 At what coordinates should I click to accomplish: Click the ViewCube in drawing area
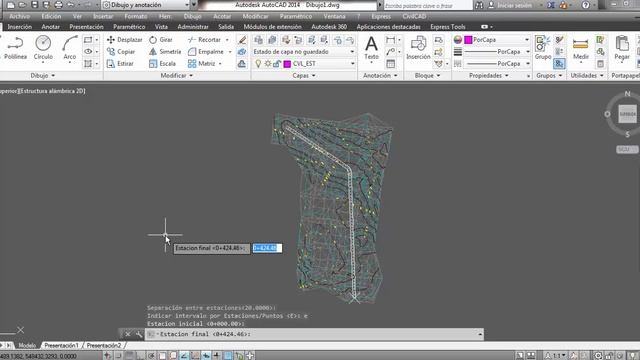[x=627, y=114]
